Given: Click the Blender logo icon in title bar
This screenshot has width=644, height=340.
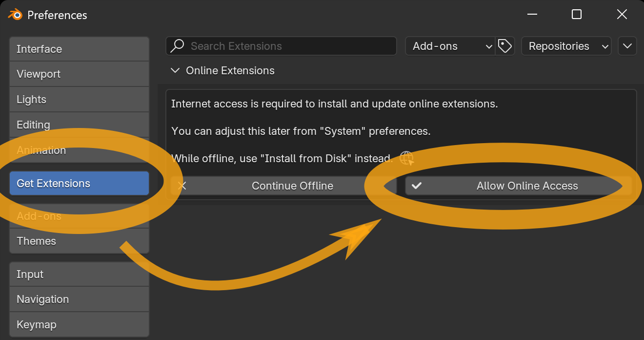Looking at the screenshot, I should click(x=15, y=15).
